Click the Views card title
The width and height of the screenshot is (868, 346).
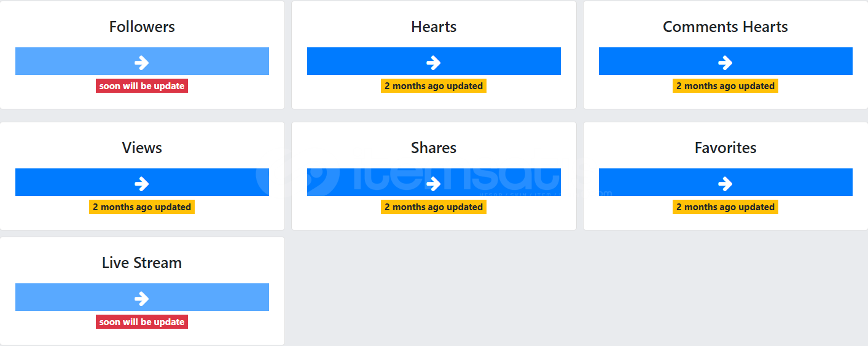[x=142, y=148]
